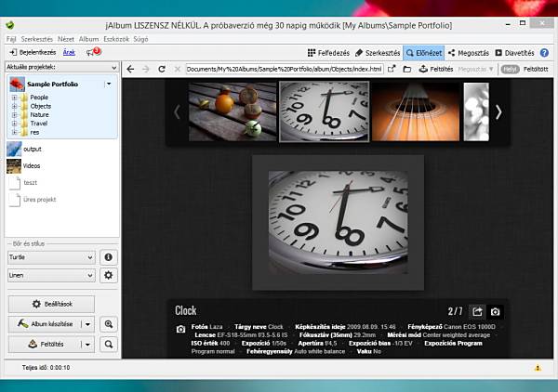The height and width of the screenshot is (392, 558).
Task: Click the Beállítások button
Action: click(x=51, y=304)
